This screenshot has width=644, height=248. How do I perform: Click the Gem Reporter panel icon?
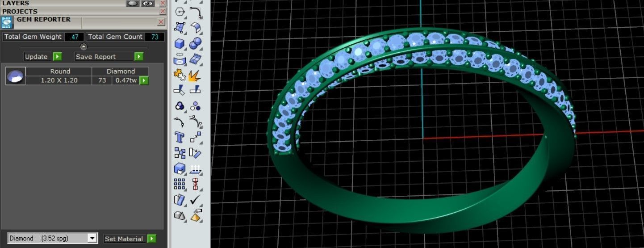tap(7, 23)
